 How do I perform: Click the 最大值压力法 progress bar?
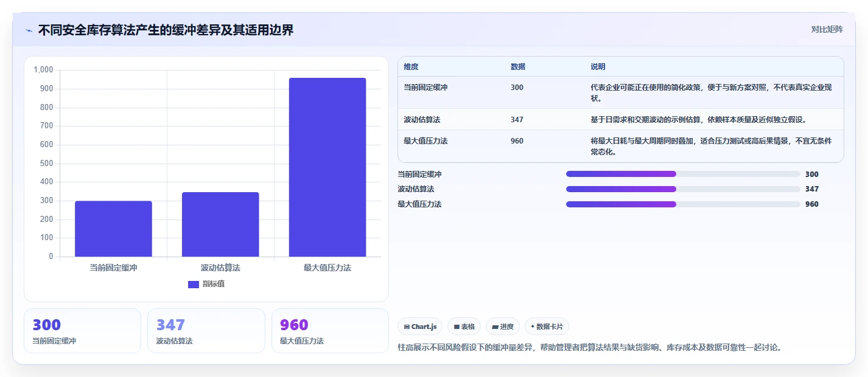(683, 204)
